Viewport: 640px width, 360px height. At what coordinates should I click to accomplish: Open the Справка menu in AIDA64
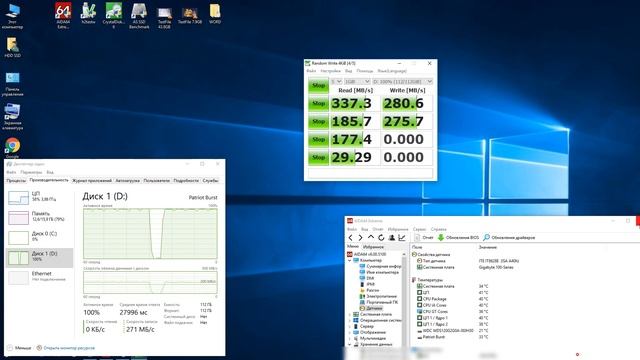click(438, 229)
